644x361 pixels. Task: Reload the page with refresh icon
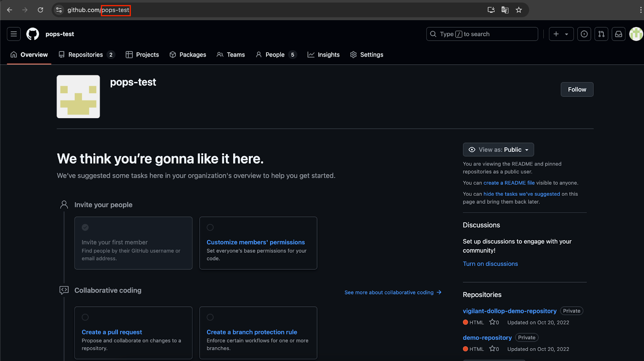pyautogui.click(x=40, y=10)
